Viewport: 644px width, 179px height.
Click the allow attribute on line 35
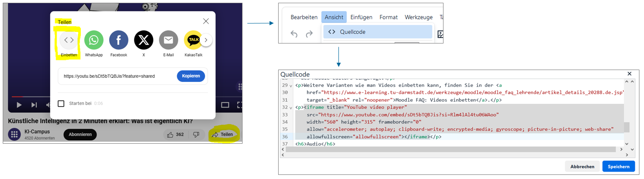click(460, 129)
